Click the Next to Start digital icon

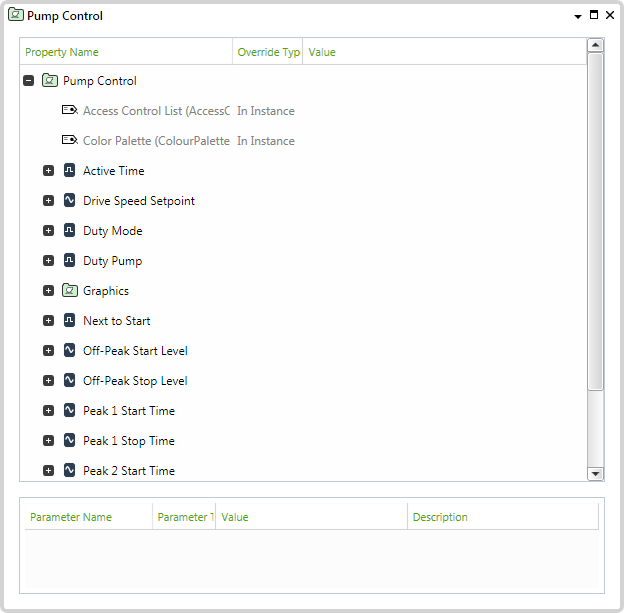click(x=70, y=321)
